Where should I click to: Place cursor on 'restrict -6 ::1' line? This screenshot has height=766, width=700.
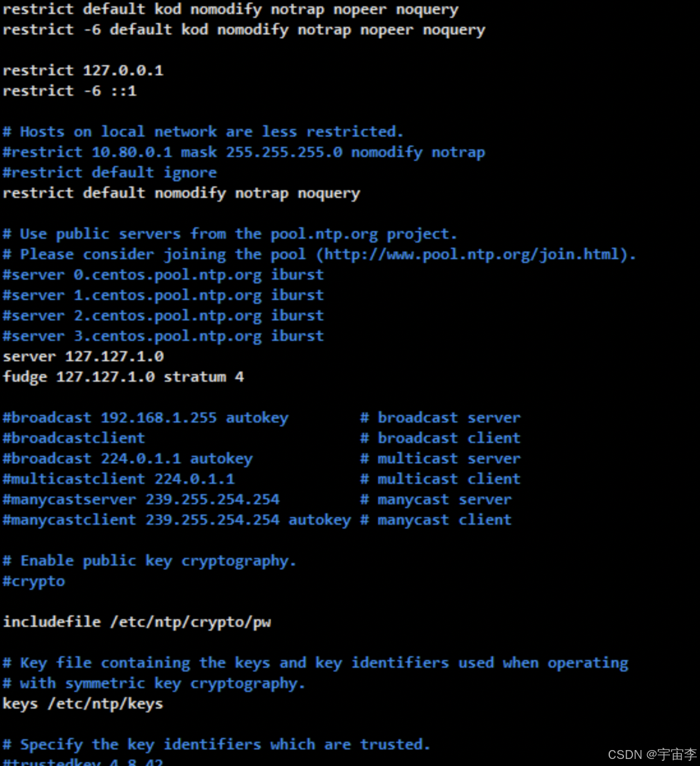pos(70,91)
